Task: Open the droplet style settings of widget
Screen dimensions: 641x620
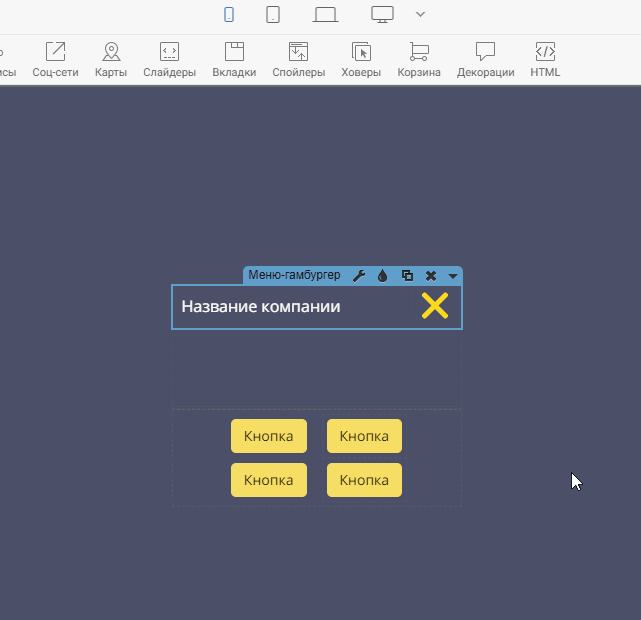Action: coord(383,276)
